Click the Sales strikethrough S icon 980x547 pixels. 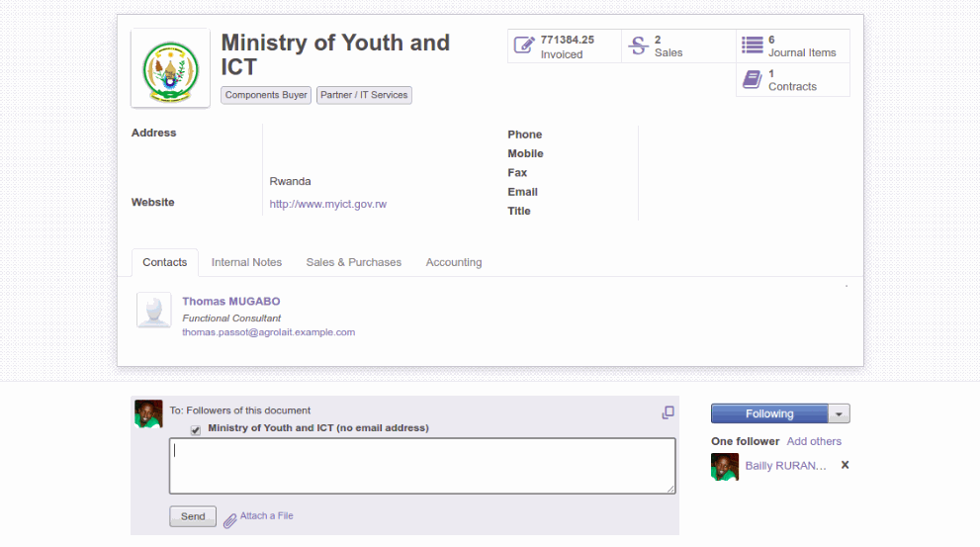[x=638, y=46]
